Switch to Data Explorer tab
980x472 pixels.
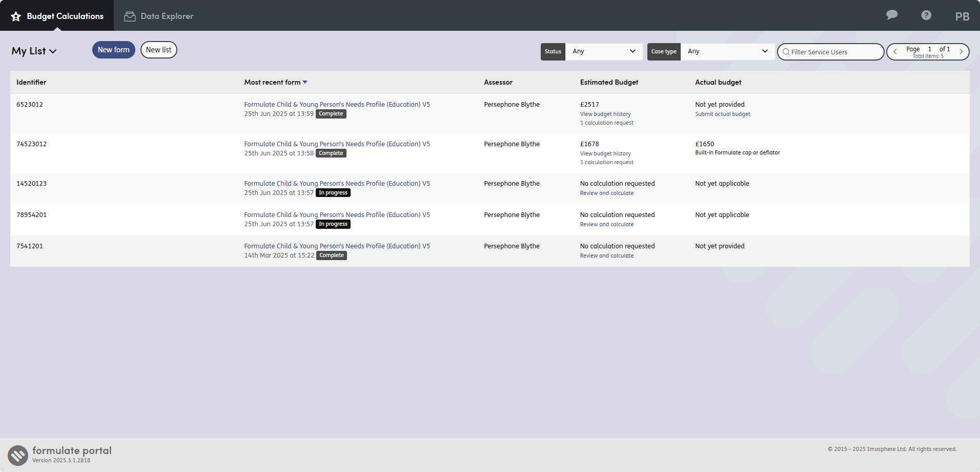point(159,16)
